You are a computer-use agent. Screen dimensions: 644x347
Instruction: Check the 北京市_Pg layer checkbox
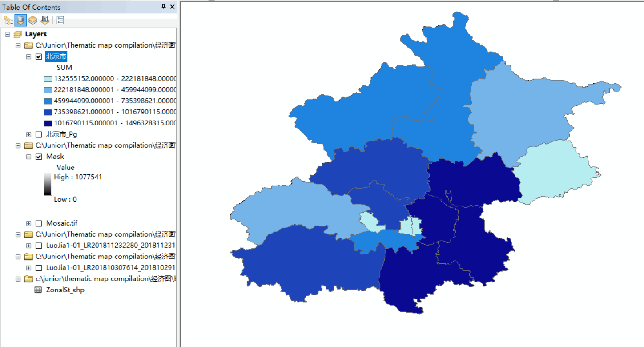click(38, 134)
